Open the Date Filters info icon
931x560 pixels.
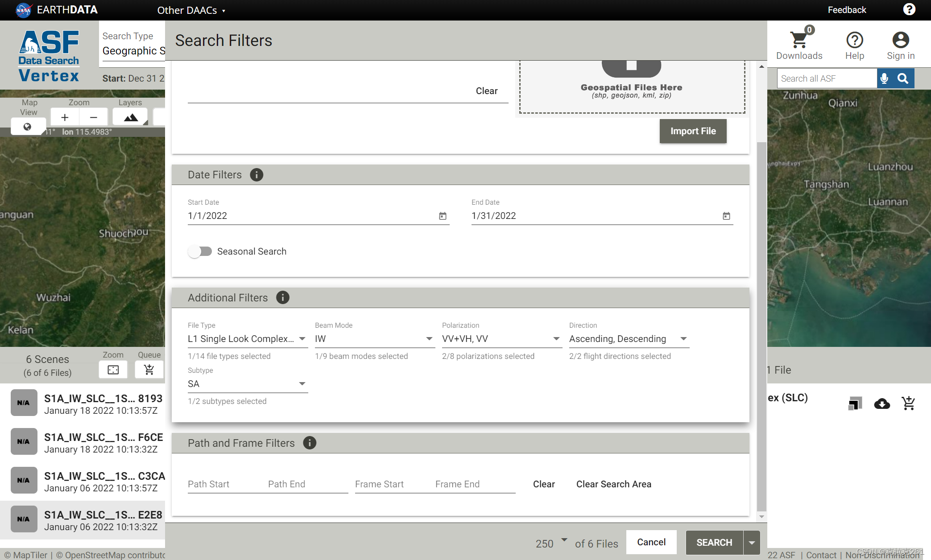click(x=257, y=175)
